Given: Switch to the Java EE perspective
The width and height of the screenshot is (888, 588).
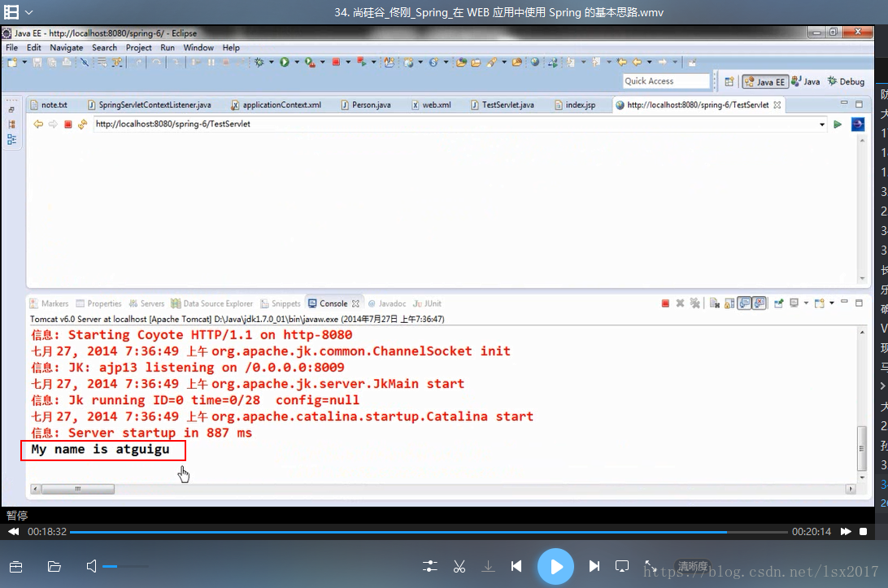Looking at the screenshot, I should (765, 81).
